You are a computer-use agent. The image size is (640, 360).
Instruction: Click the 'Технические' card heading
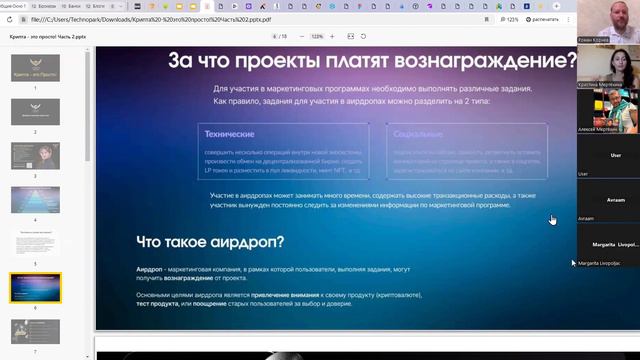(229, 134)
